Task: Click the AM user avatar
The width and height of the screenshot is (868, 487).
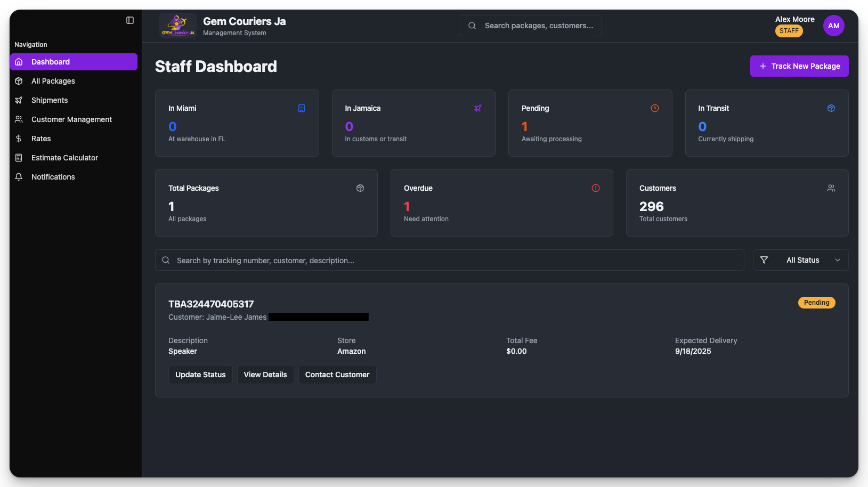Action: click(x=833, y=26)
